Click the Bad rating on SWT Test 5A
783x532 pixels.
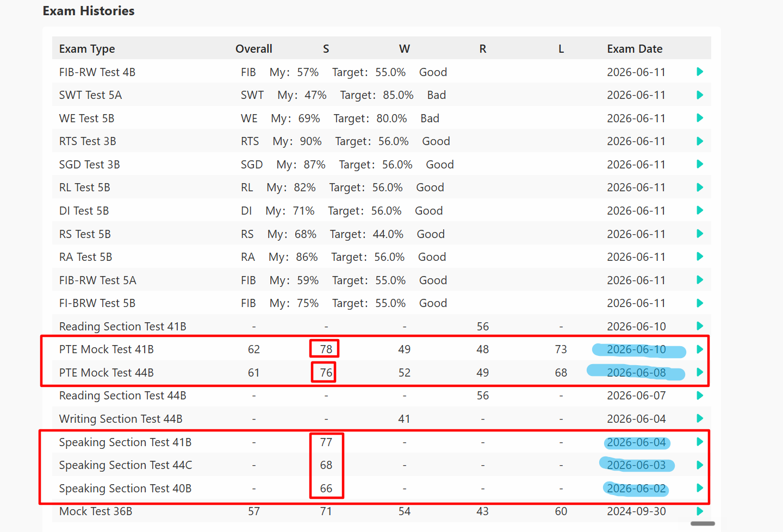[x=437, y=95]
